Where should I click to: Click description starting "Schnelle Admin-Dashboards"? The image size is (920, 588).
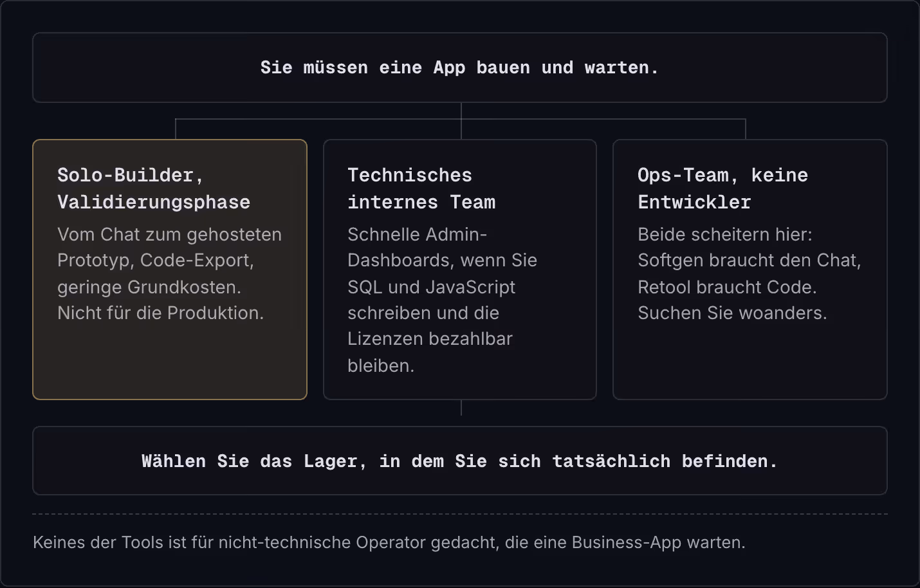click(x=442, y=300)
